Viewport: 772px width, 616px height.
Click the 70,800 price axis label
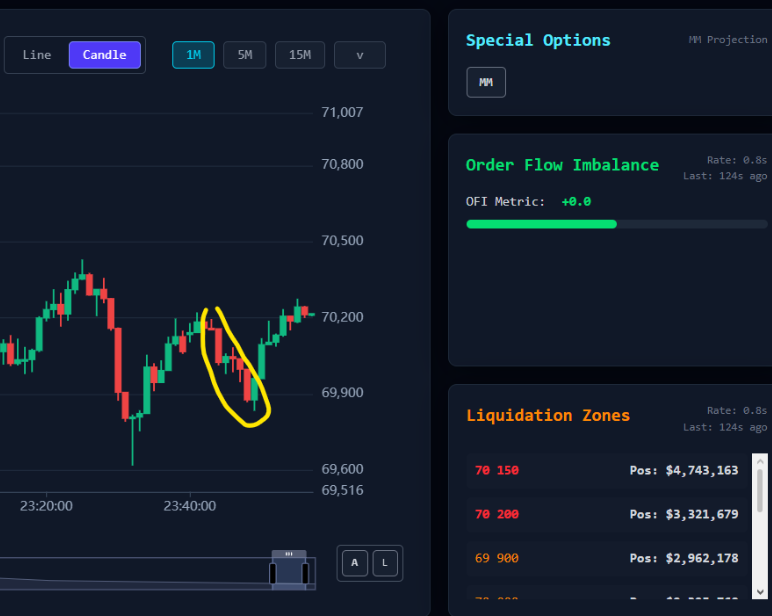click(342, 164)
